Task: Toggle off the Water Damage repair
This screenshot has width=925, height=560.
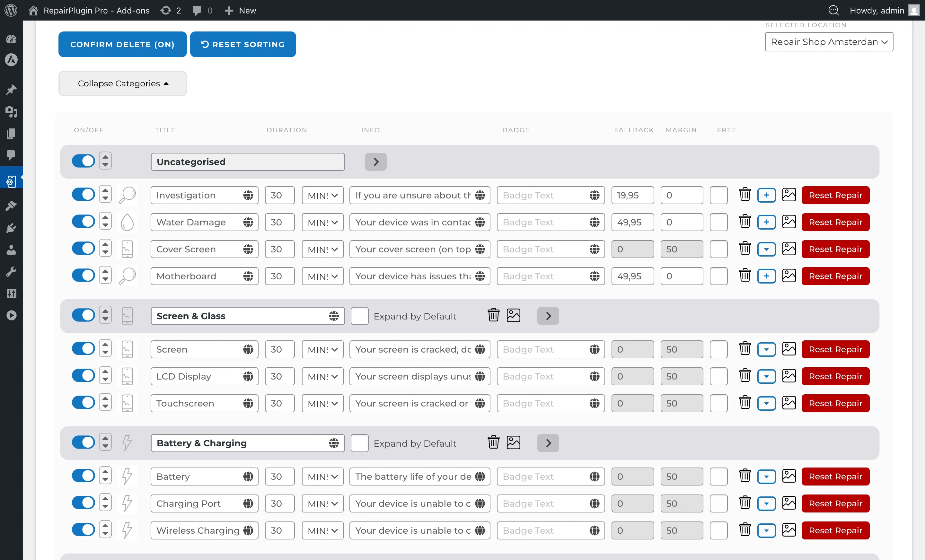Action: click(83, 222)
